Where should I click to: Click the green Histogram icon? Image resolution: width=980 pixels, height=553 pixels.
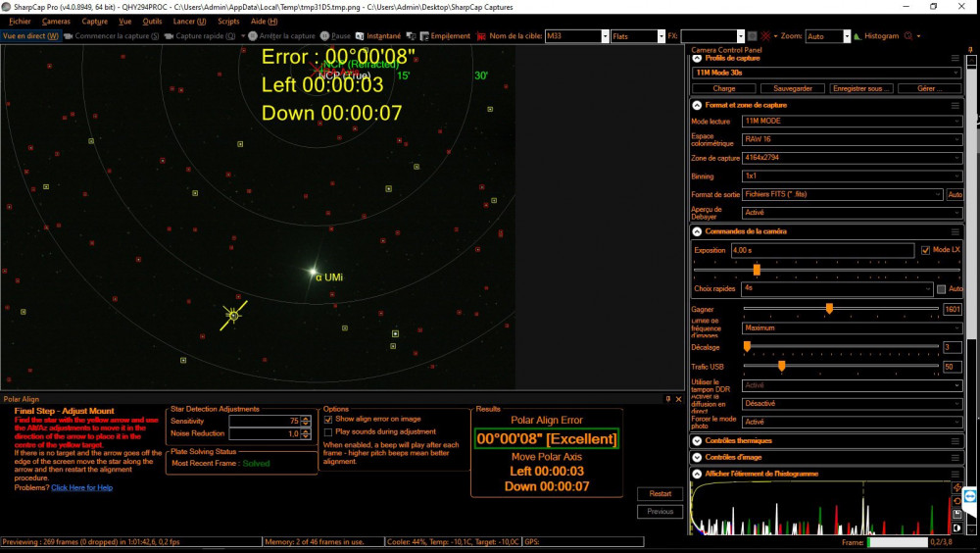click(857, 36)
